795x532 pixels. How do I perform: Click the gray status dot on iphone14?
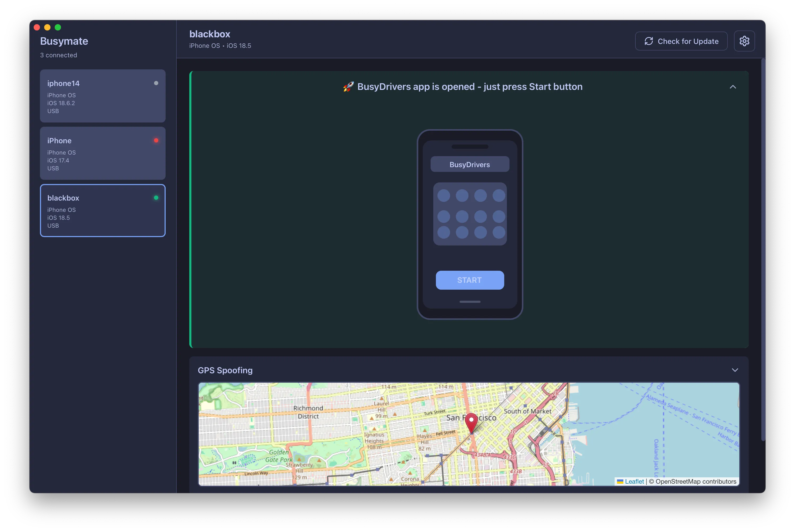[x=156, y=83]
